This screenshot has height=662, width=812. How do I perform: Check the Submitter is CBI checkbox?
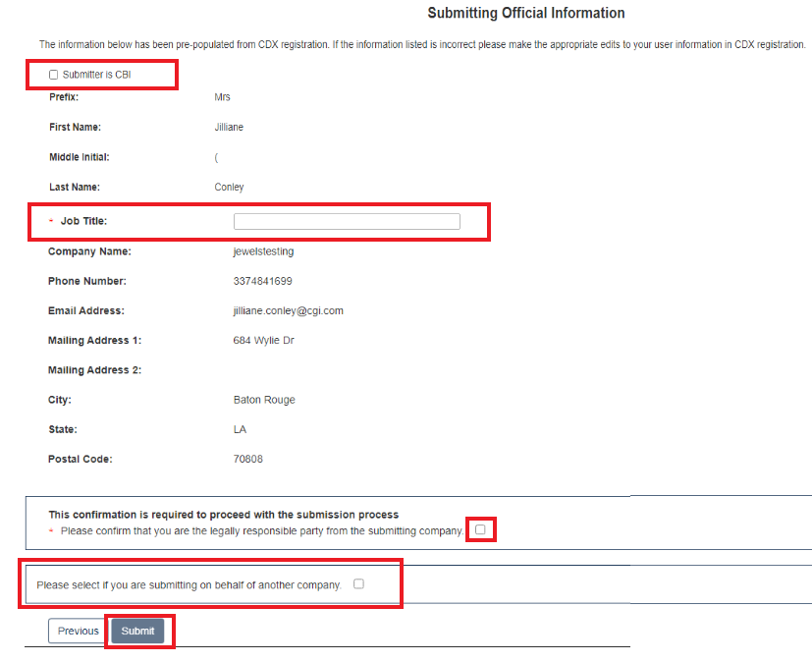point(53,75)
